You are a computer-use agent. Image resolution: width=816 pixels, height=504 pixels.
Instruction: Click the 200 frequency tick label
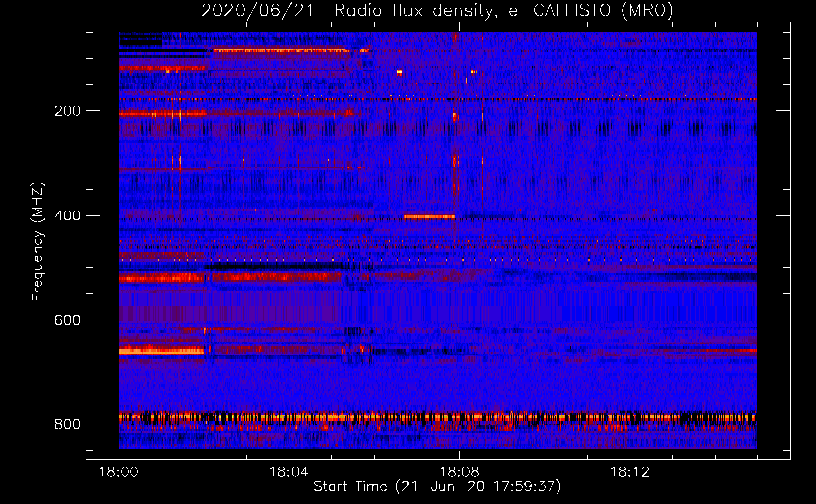68,111
